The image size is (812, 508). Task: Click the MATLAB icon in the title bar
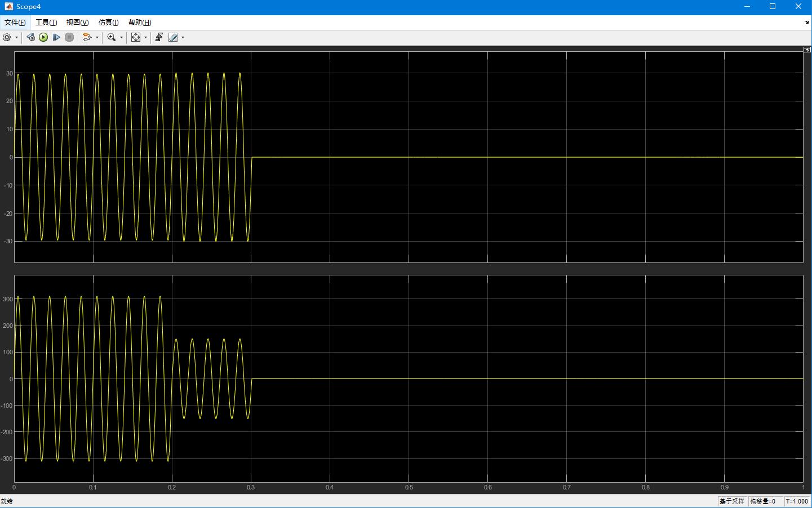tap(8, 7)
